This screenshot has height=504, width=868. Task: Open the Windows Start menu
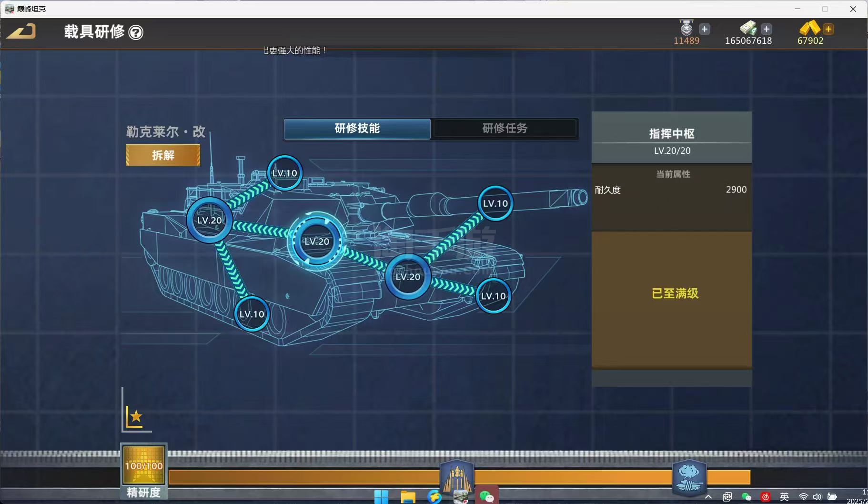point(381,497)
